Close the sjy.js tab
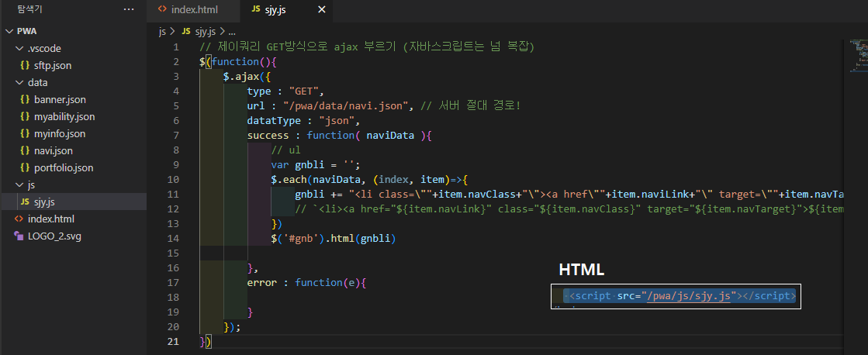 coord(322,9)
